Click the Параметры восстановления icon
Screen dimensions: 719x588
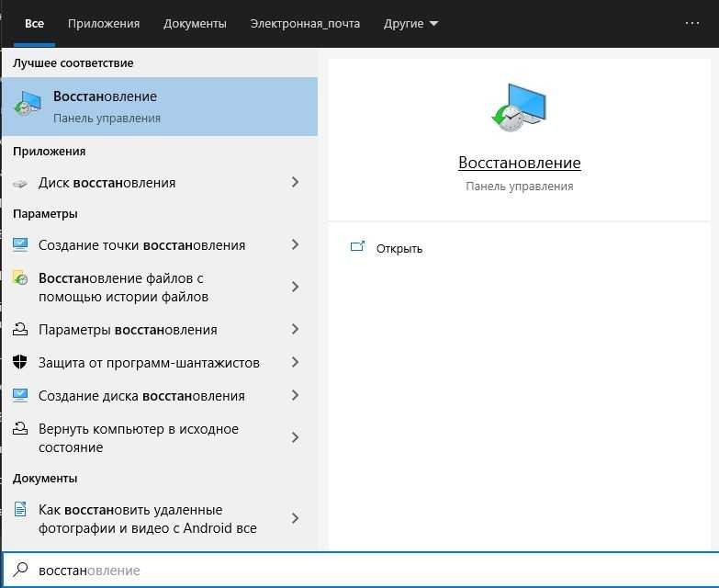(x=20, y=329)
